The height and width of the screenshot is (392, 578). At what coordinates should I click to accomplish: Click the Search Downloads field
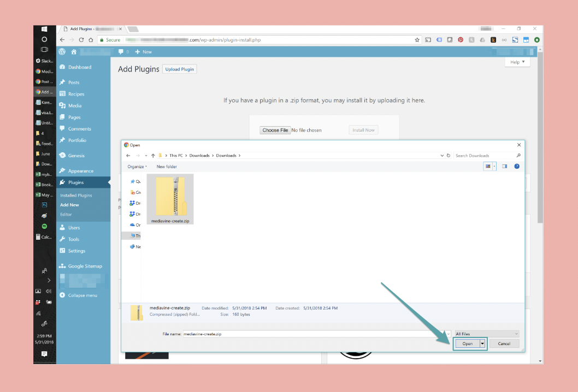(488, 156)
